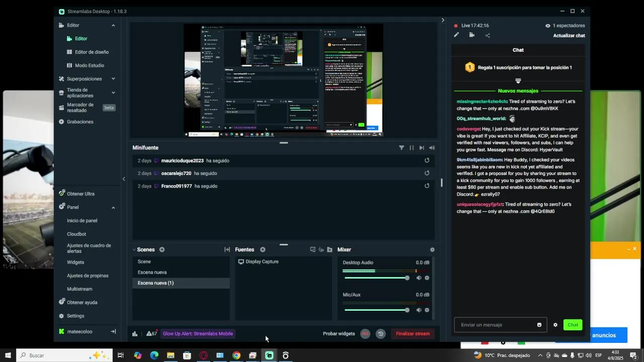Select the Escena nueva scene
The height and width of the screenshot is (362, 644).
click(x=181, y=272)
